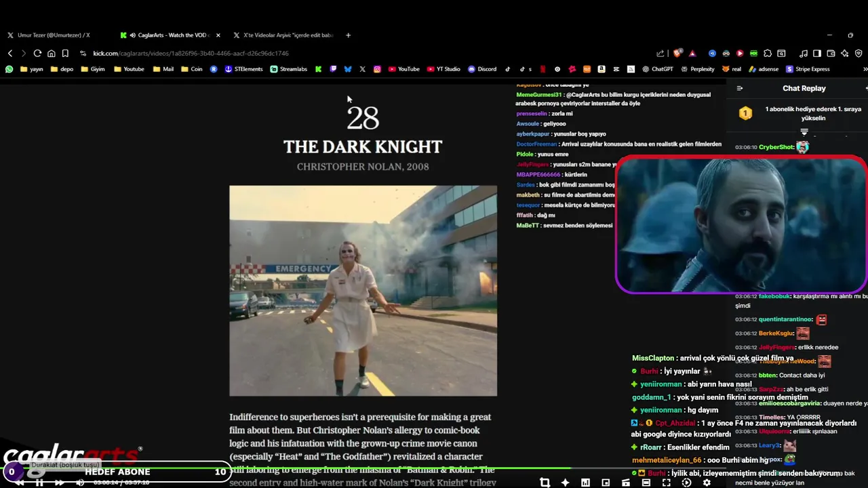Open the Leo AI sparkle icon in toolbar
Image resolution: width=868 pixels, height=488 pixels.
844,54
